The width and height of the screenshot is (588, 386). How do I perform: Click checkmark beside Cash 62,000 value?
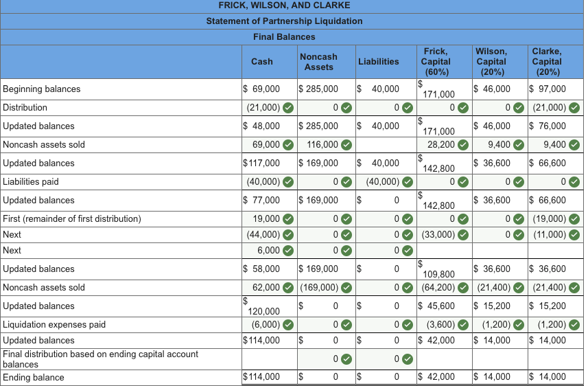click(x=288, y=288)
